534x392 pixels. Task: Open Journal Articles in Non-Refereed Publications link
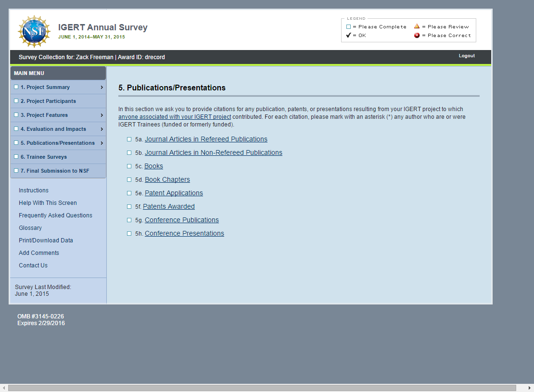point(214,152)
